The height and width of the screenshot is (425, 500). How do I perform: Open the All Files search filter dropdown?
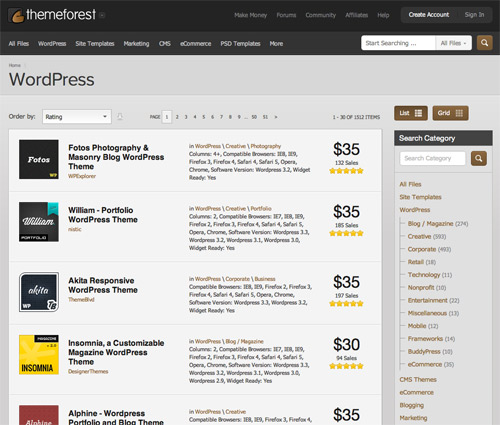(x=453, y=43)
